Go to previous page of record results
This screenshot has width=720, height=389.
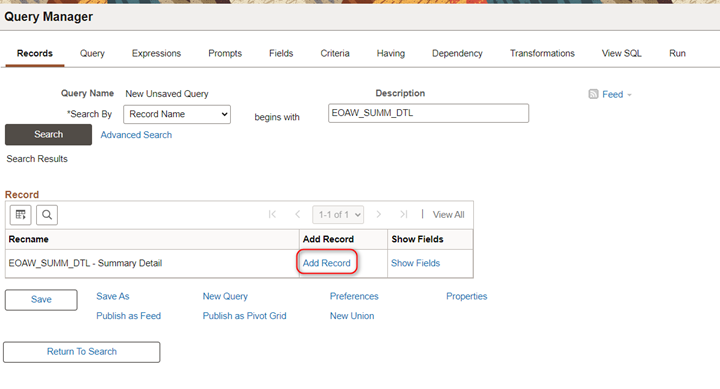(x=298, y=214)
